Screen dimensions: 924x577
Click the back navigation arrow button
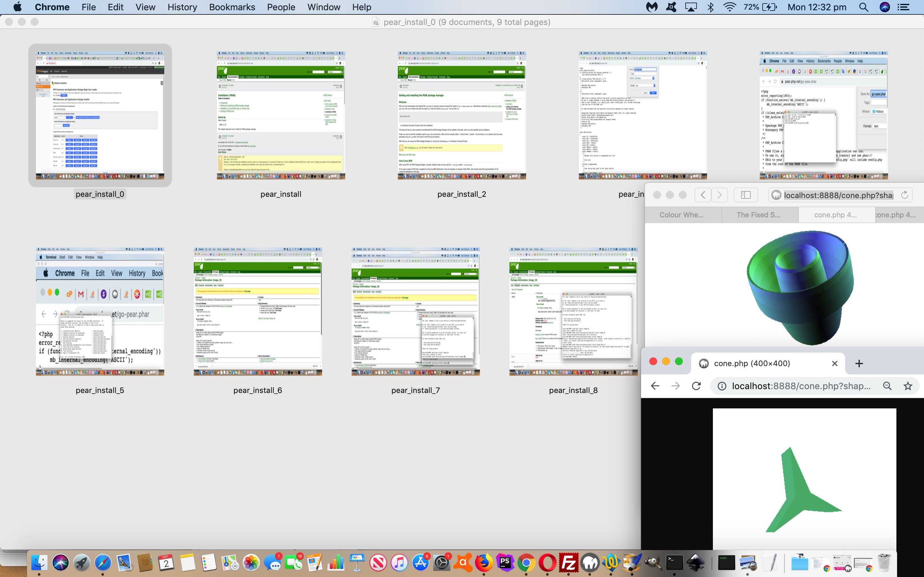tap(654, 386)
